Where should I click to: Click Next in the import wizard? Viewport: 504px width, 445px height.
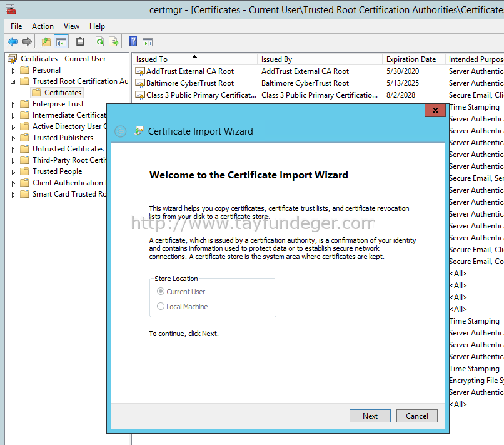(370, 416)
